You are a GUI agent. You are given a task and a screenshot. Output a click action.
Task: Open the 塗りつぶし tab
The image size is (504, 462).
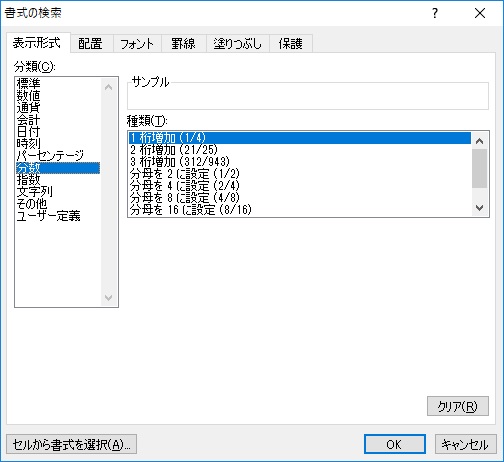tap(237, 44)
